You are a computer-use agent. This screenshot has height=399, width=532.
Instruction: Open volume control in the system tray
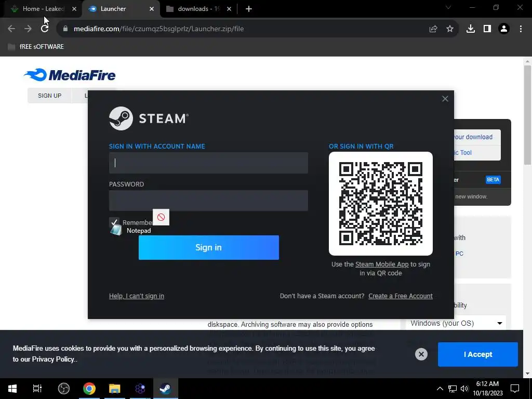point(464,389)
